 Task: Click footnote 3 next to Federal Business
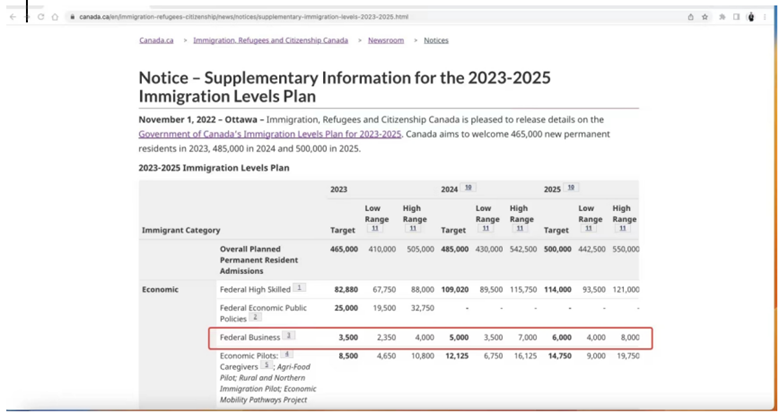[x=289, y=335]
